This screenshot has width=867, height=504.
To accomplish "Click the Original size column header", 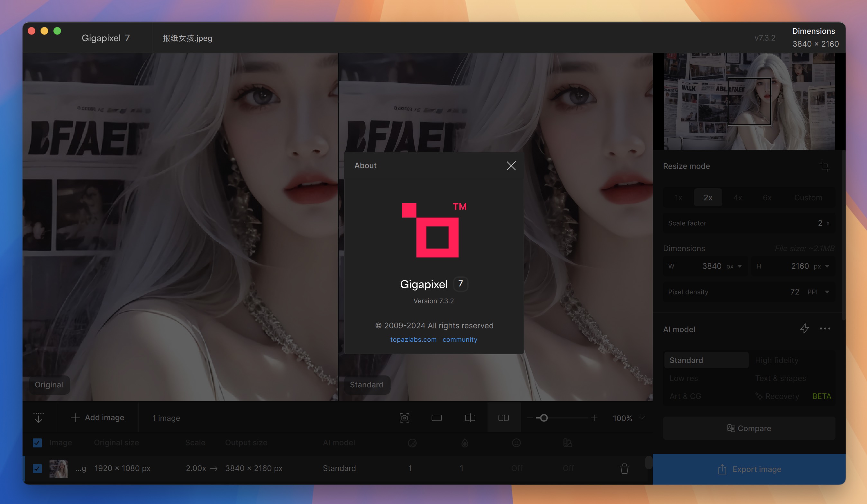I will (x=116, y=443).
